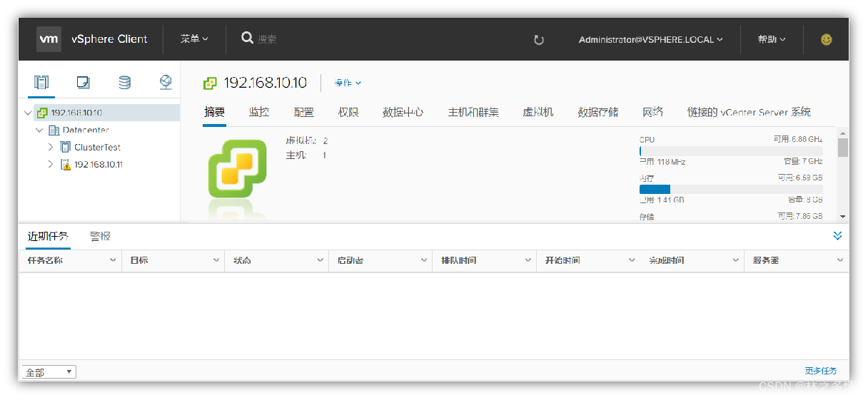Image resolution: width=868 pixels, height=400 pixels.
Task: Open the 启动者 column filter chevron
Action: click(x=424, y=260)
